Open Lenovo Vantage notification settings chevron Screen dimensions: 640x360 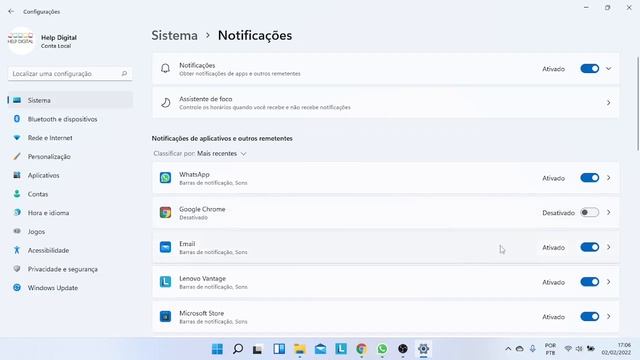[609, 282]
